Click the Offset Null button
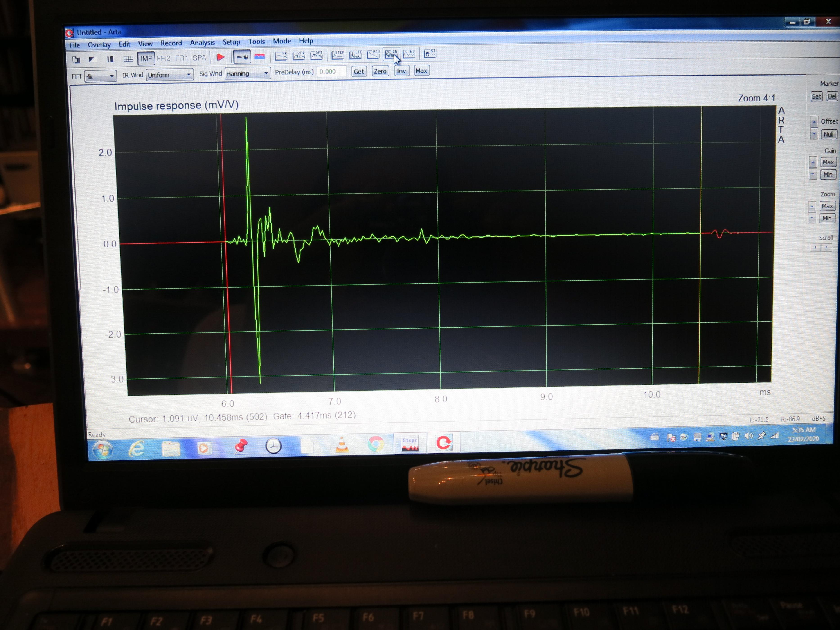This screenshot has width=840, height=630. [828, 134]
